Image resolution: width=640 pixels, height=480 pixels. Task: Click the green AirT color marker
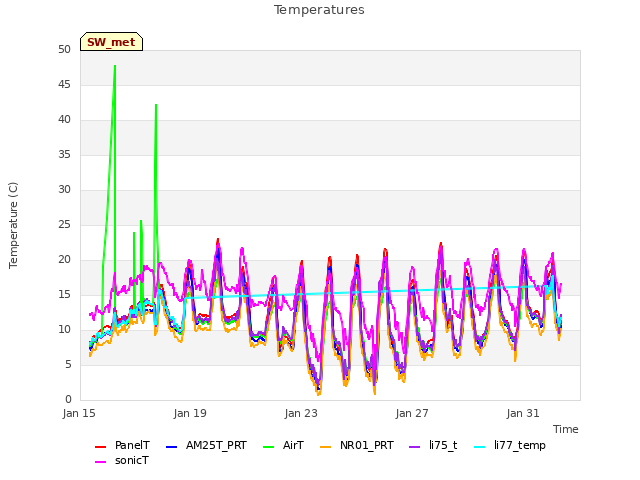click(269, 447)
